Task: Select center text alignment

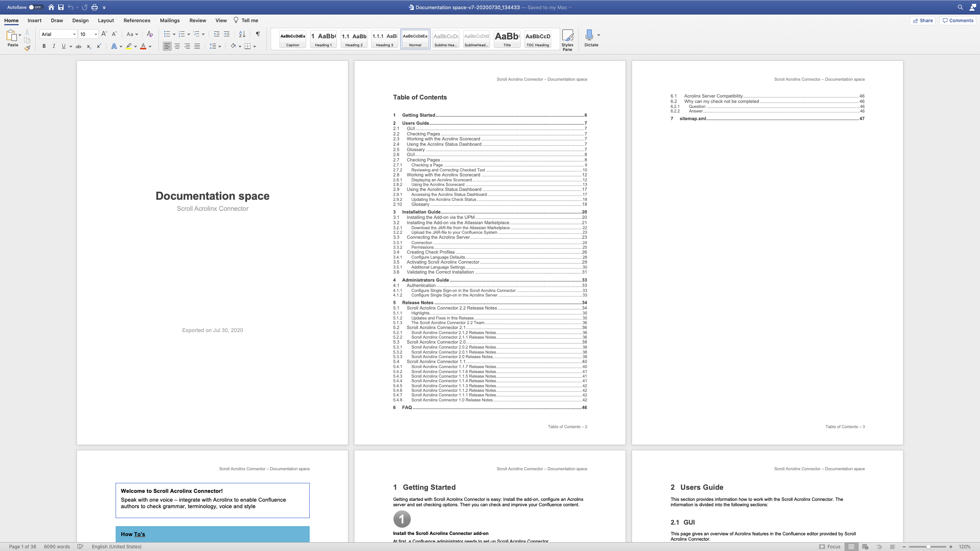Action: (x=177, y=46)
